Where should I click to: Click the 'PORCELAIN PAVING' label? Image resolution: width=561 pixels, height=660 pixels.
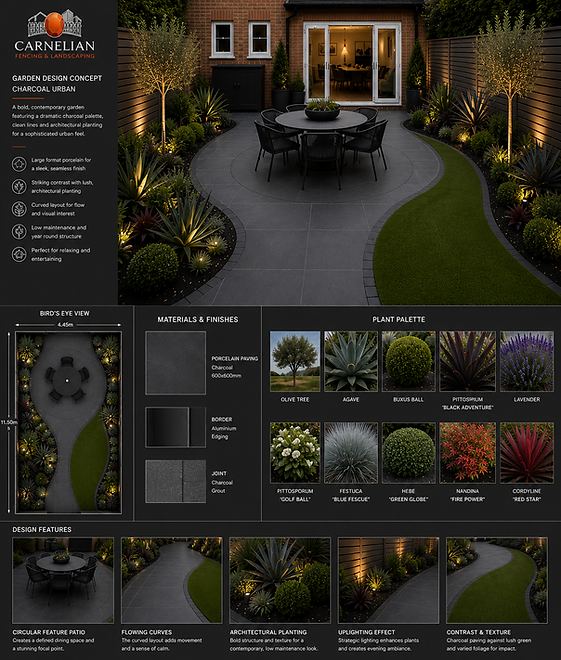(235, 359)
